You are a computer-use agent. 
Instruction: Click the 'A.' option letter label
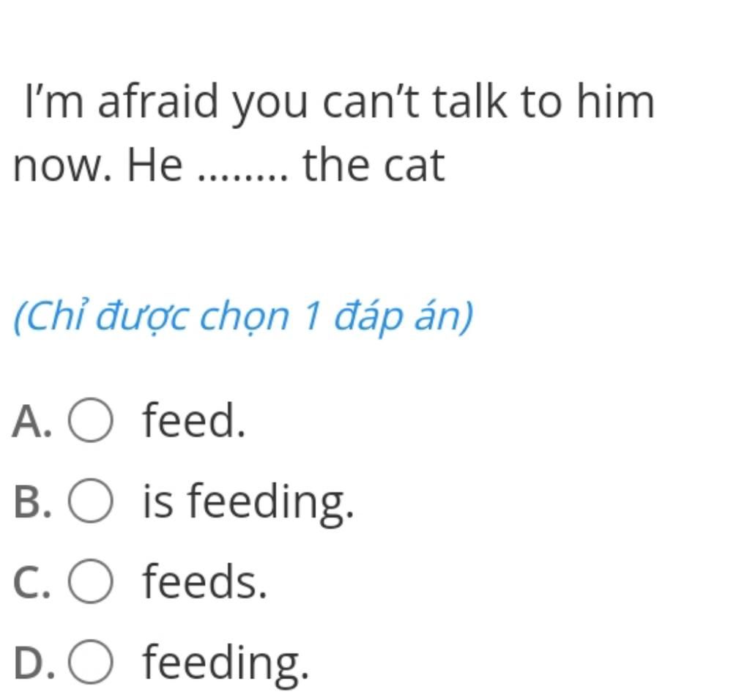[32, 421]
